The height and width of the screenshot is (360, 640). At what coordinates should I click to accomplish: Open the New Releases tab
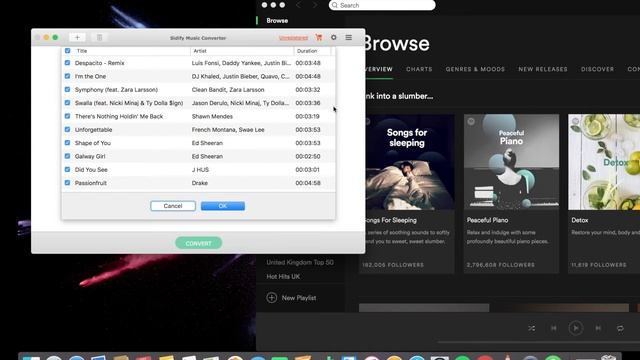click(543, 69)
